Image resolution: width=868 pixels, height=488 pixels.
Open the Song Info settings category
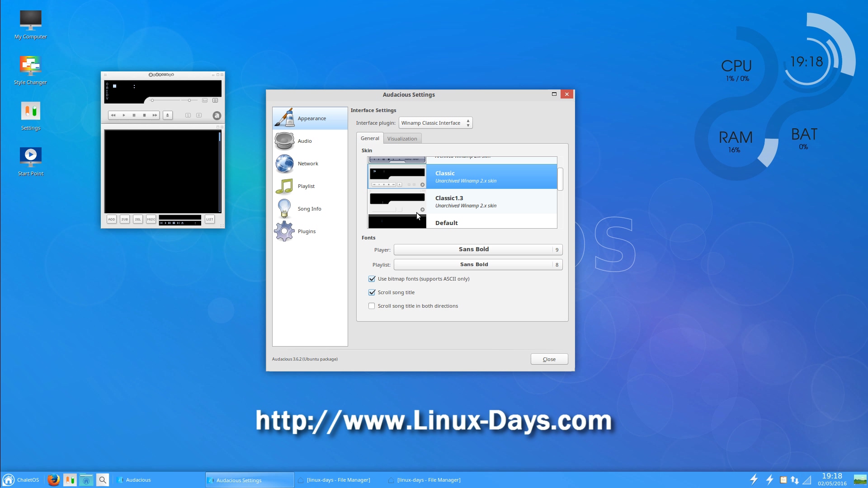[x=310, y=209]
